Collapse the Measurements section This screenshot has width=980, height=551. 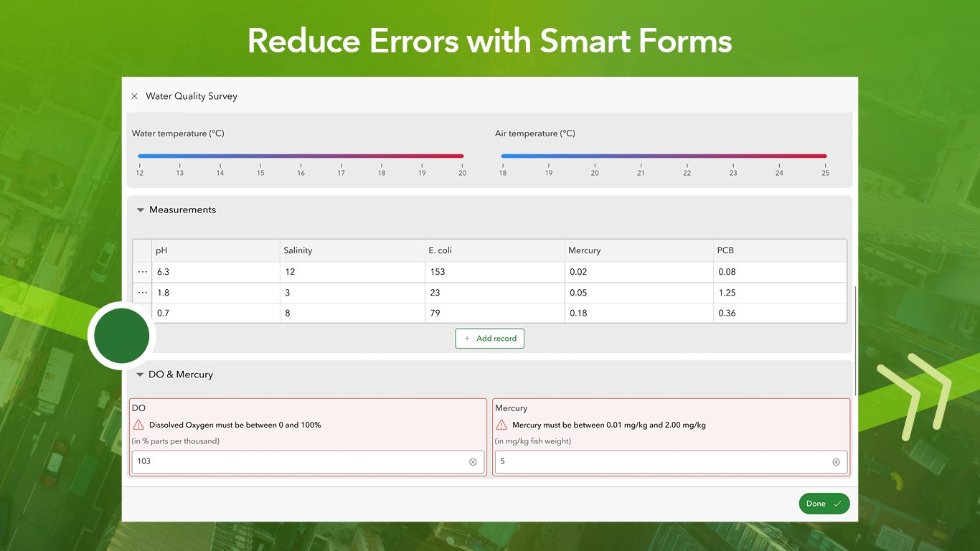tap(141, 210)
